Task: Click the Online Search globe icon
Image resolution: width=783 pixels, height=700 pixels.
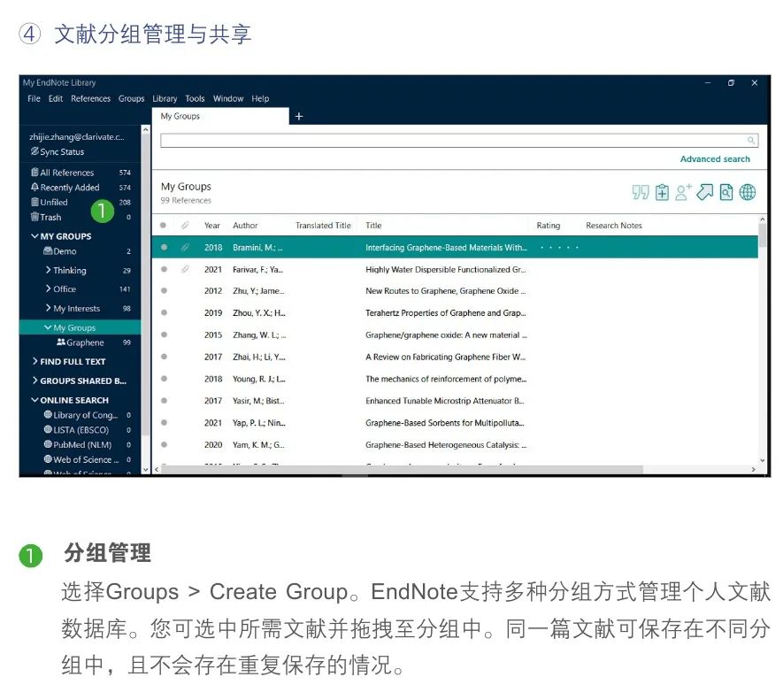Action: [747, 192]
